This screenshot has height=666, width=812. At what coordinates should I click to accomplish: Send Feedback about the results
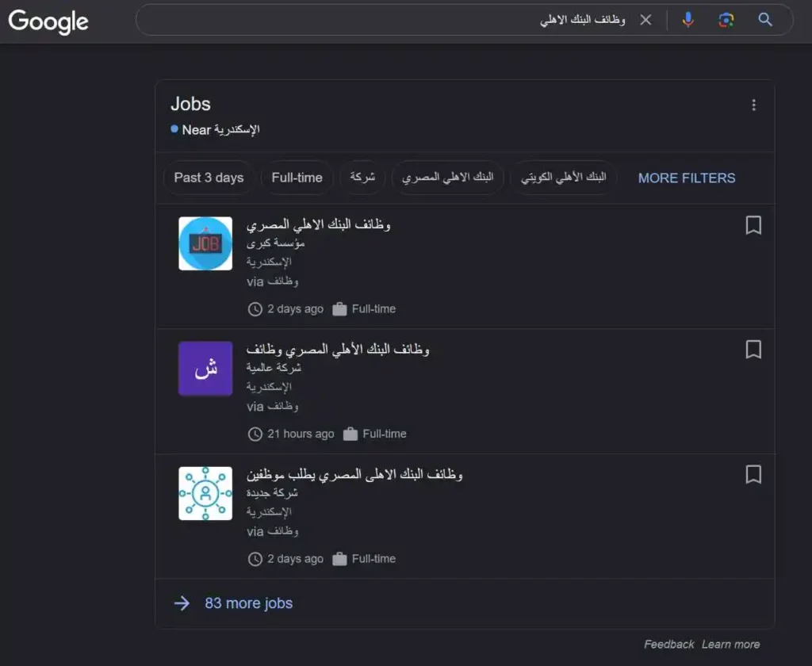point(668,644)
